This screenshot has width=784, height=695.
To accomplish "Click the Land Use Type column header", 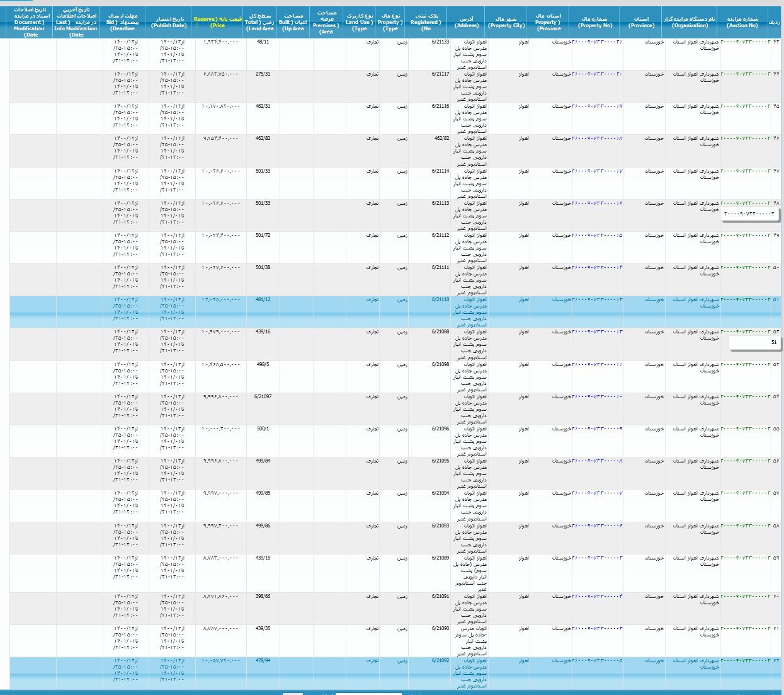I will point(359,22).
